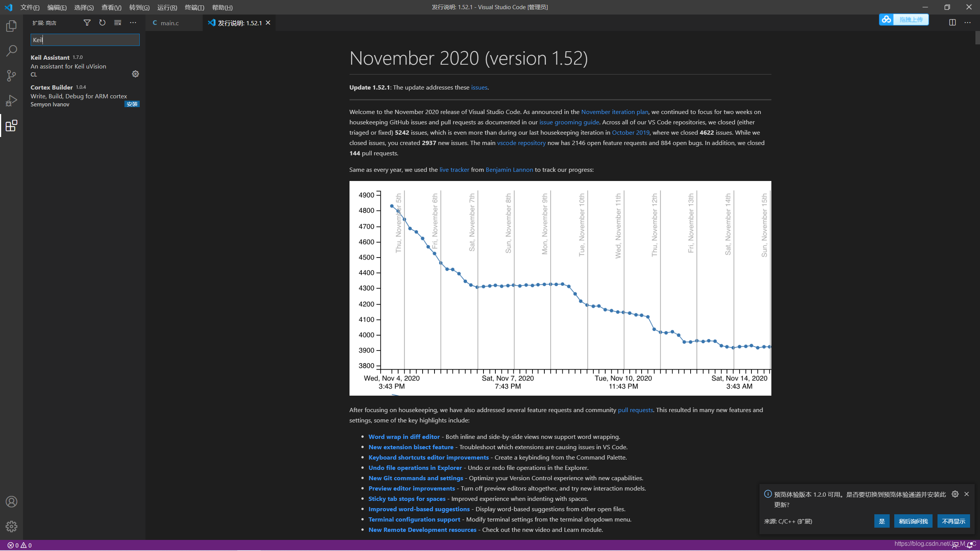This screenshot has width=980, height=551.
Task: Open Keyboard shortcuts editor improvements link
Action: 429,457
